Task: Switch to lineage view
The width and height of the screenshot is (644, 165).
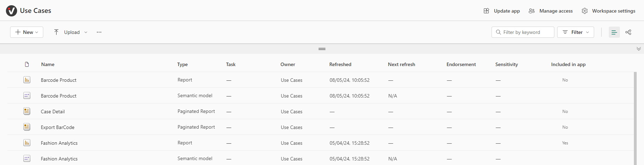Action: (x=628, y=32)
